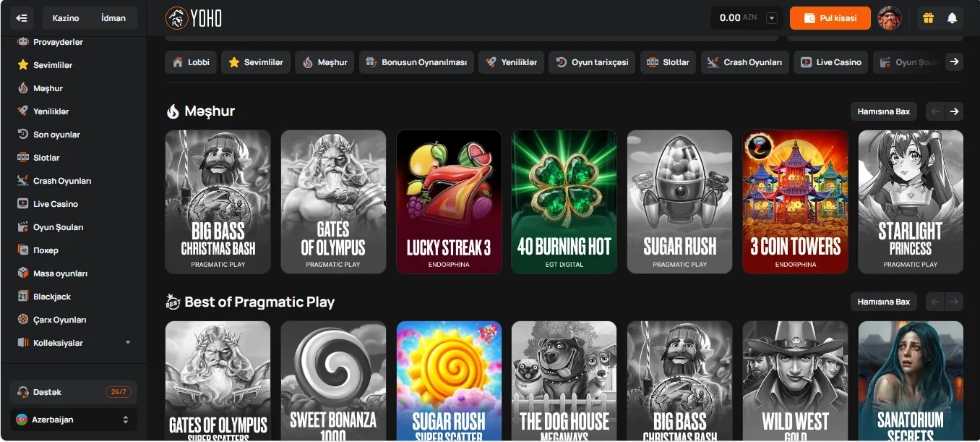Collapse the sidebar with the menu arrow icon
This screenshot has height=442, width=980.
[22, 17]
